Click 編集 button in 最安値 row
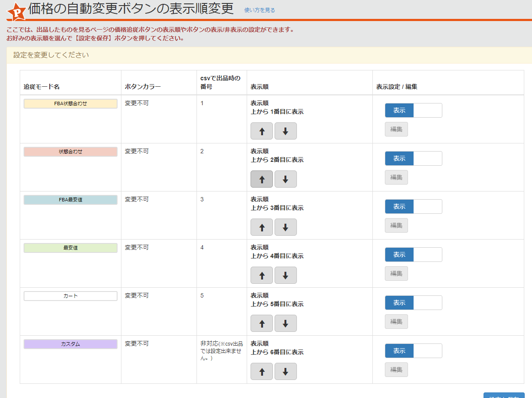Image resolution: width=532 pixels, height=398 pixels. click(x=396, y=273)
